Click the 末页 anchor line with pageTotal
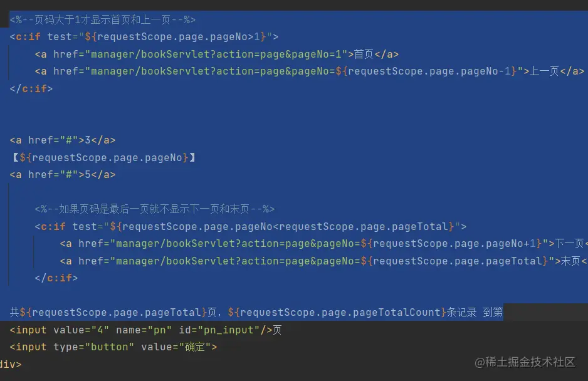This screenshot has height=381, width=588. coord(323,261)
